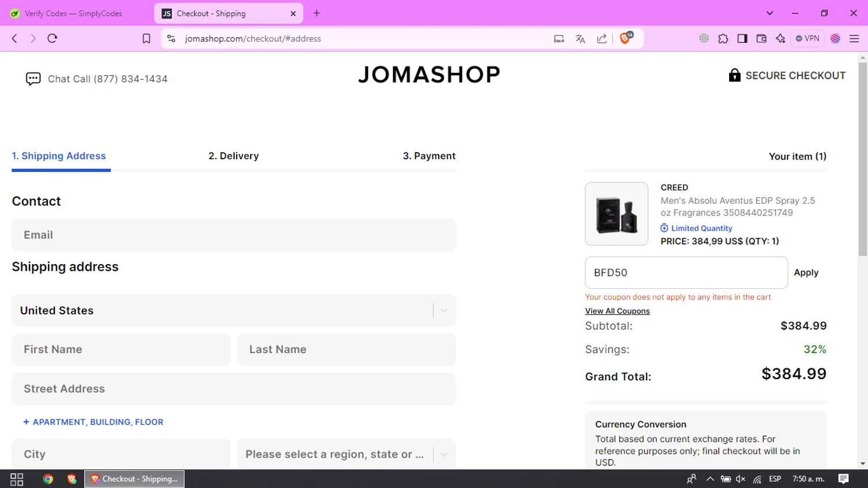The image size is (868, 488).
Task: Click the Grand Total $384.99 amount
Action: tap(794, 374)
